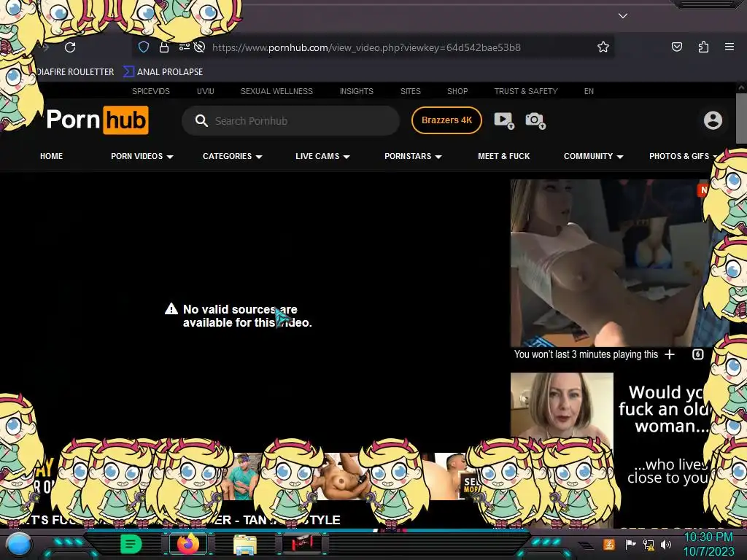This screenshot has height=560, width=747.
Task: Open the Windows Start orb
Action: [x=19, y=544]
